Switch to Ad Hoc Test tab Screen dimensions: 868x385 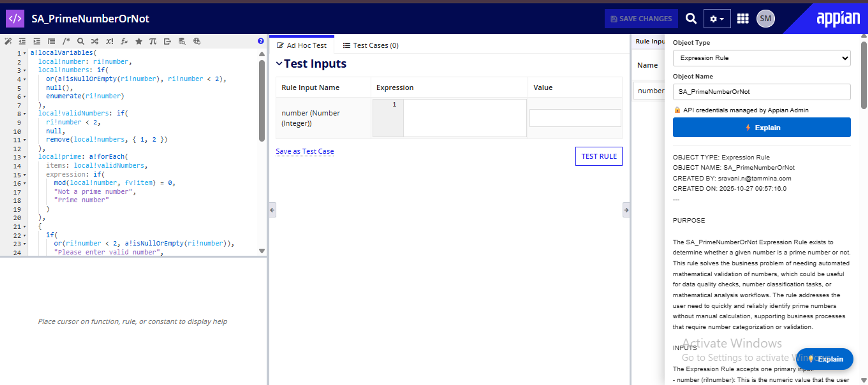tap(302, 45)
